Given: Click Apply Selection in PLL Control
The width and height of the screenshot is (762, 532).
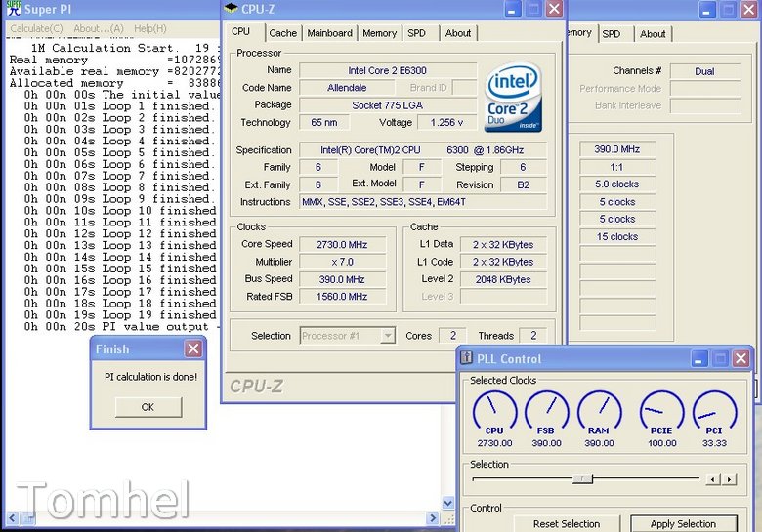Looking at the screenshot, I should pos(683,524).
